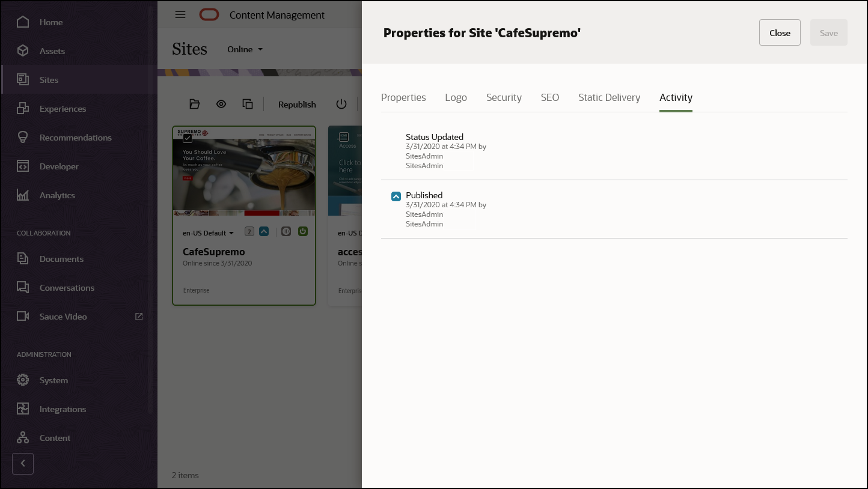Click the Home icon in the sidebar
The width and height of the screenshot is (868, 489).
23,22
